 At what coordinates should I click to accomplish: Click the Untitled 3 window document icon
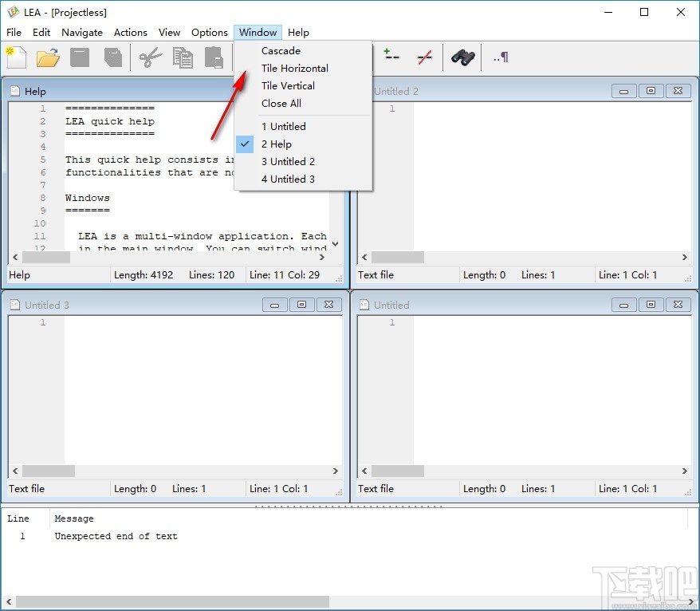click(14, 305)
